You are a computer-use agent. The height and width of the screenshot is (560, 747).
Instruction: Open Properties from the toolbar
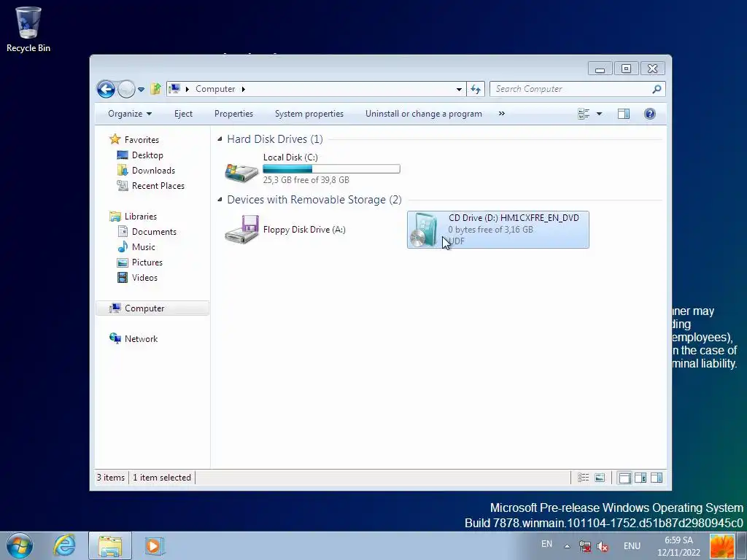[x=233, y=114]
